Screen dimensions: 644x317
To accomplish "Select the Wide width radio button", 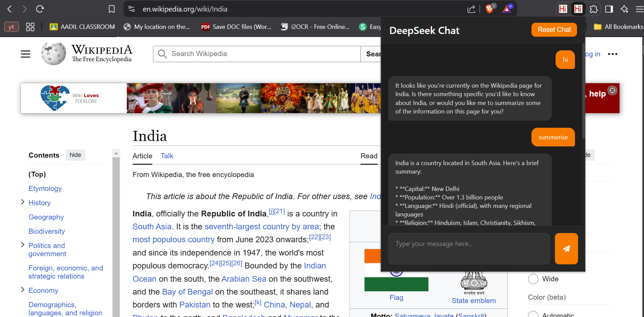I will (533, 279).
